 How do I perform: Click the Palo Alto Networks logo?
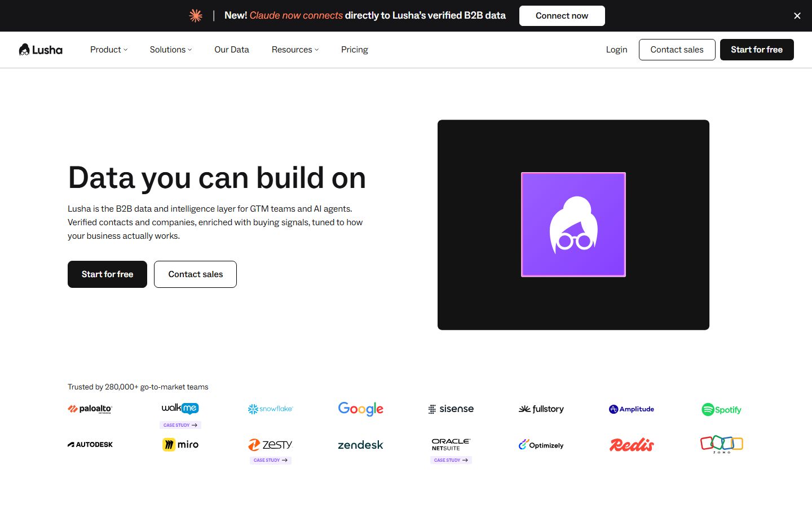click(90, 409)
